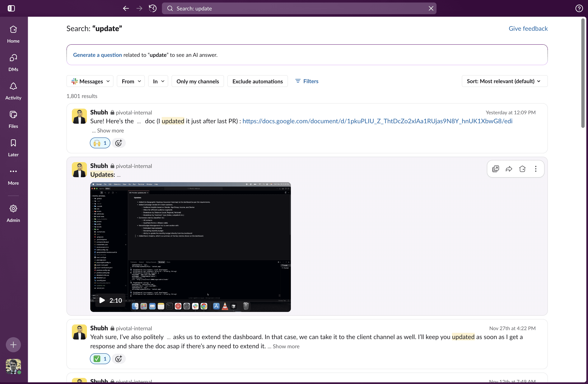Play the 2:10 video clip

point(102,300)
